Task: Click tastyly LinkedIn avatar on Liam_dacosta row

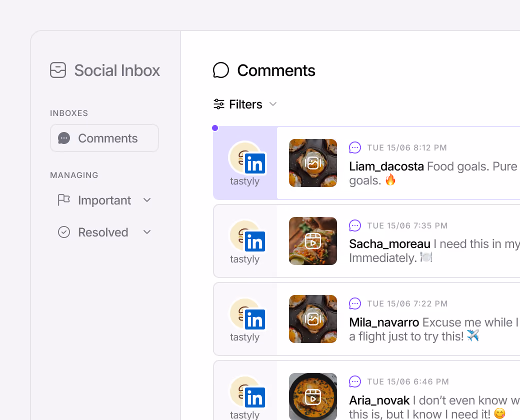Action: 247,158
